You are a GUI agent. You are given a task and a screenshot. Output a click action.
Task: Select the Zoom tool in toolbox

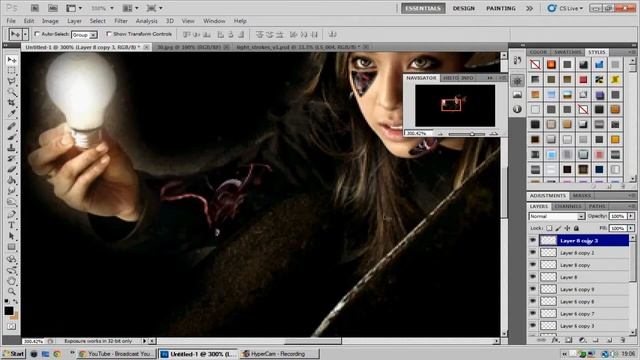[x=11, y=291]
